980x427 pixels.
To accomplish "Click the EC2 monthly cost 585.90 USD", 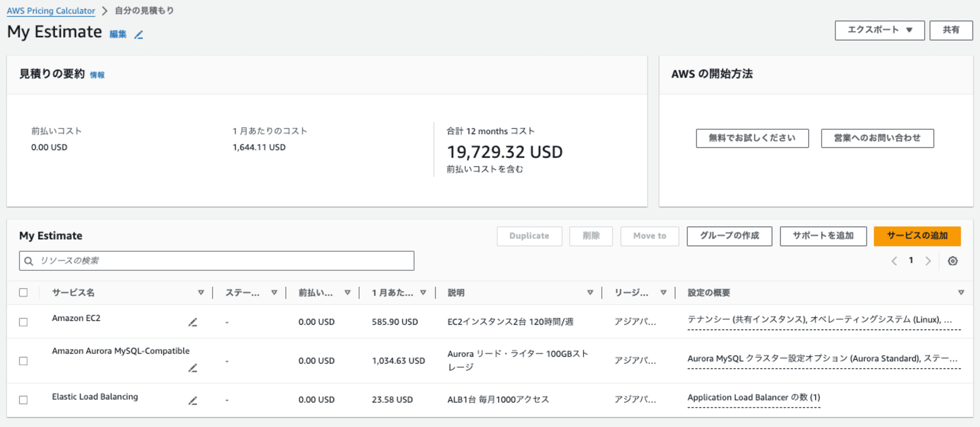I will coord(395,322).
